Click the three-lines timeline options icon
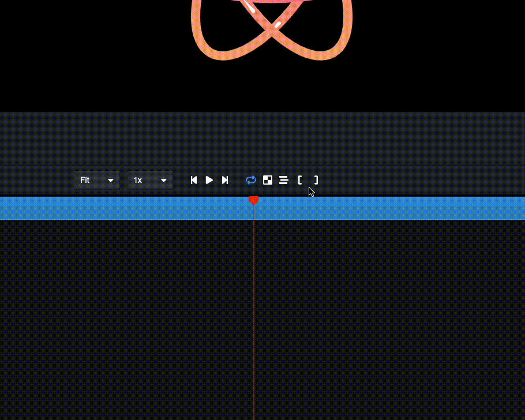This screenshot has width=525, height=420. 284,180
